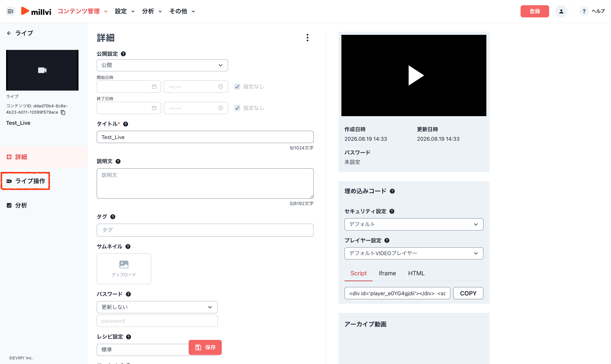Focus the タイトル input field
The height and width of the screenshot is (364, 611).
[205, 137]
